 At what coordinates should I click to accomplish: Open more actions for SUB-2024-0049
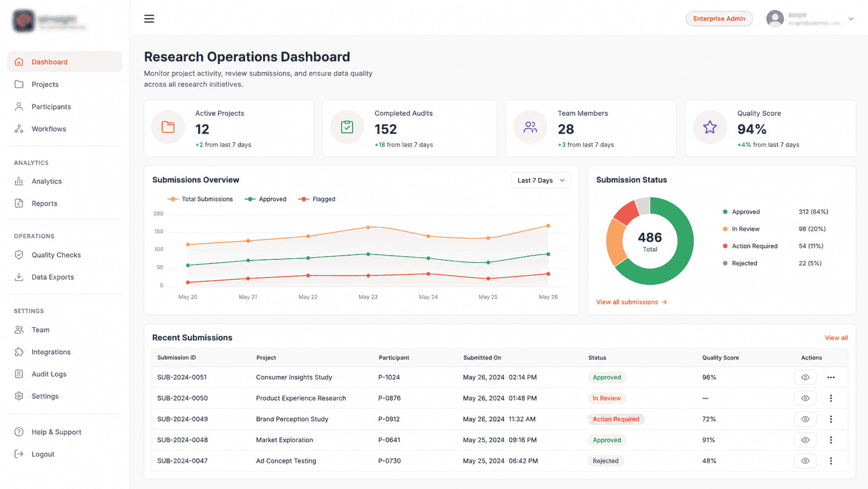point(831,419)
